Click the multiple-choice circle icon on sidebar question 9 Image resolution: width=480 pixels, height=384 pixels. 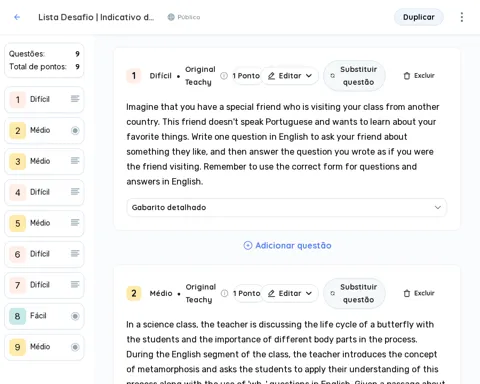pyautogui.click(x=75, y=347)
